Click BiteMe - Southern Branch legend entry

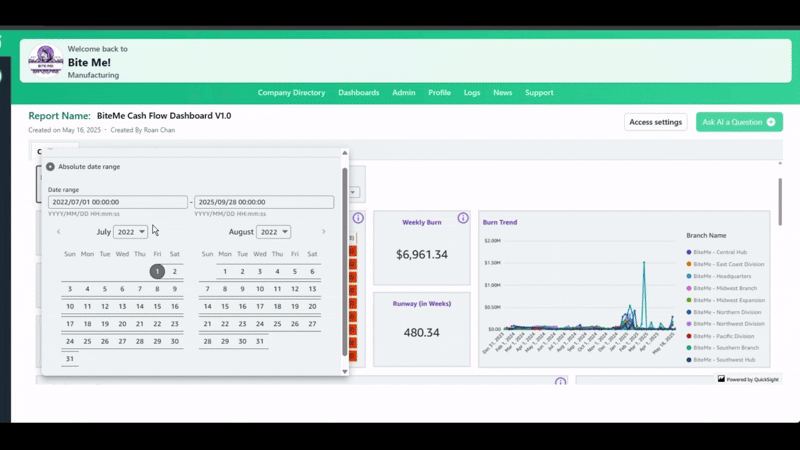722,348
